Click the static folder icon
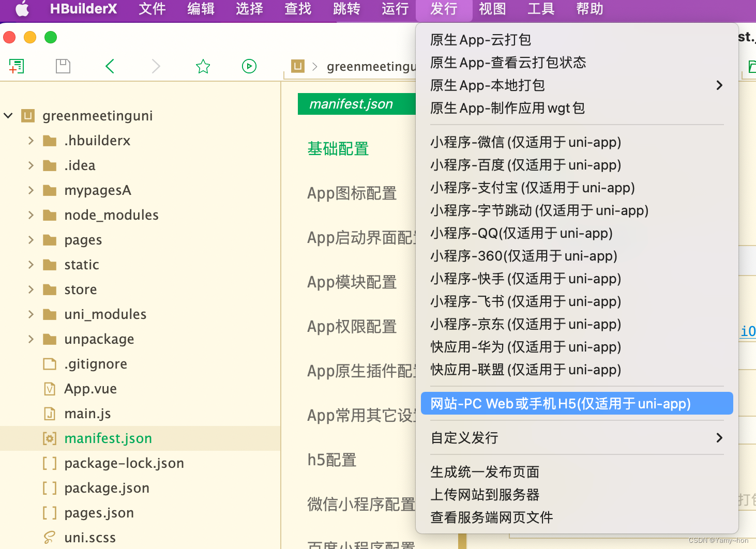The image size is (756, 549). [50, 265]
